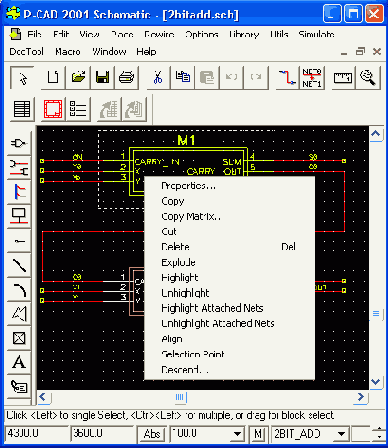Toggle the Abs coordinate mode button

(152, 434)
